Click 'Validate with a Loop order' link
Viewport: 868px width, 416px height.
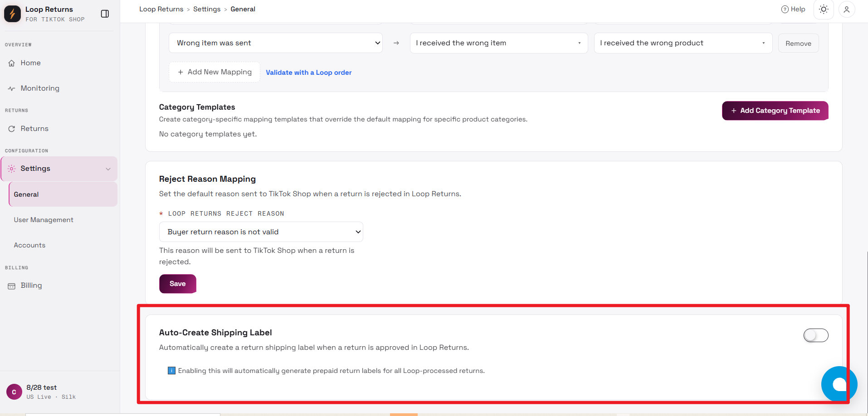click(308, 73)
